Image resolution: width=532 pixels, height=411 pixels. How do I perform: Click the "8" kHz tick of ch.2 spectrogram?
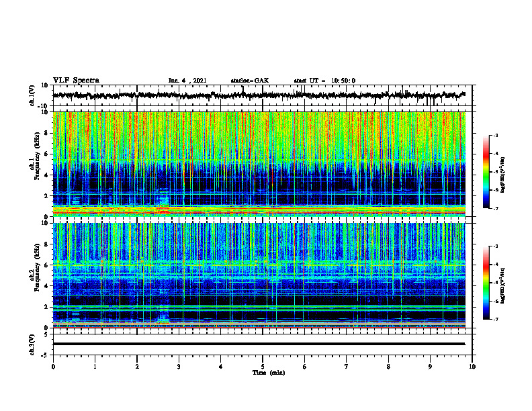(x=46, y=244)
